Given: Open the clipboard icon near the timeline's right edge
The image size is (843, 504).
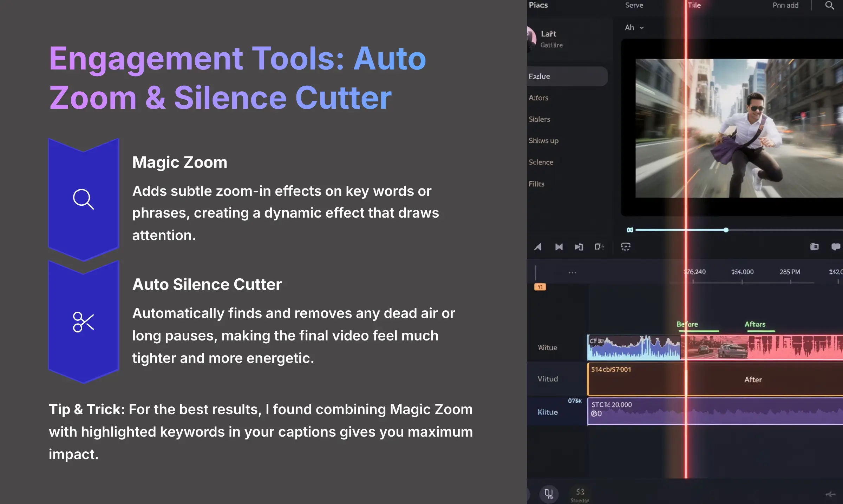Looking at the screenshot, I should (x=814, y=246).
